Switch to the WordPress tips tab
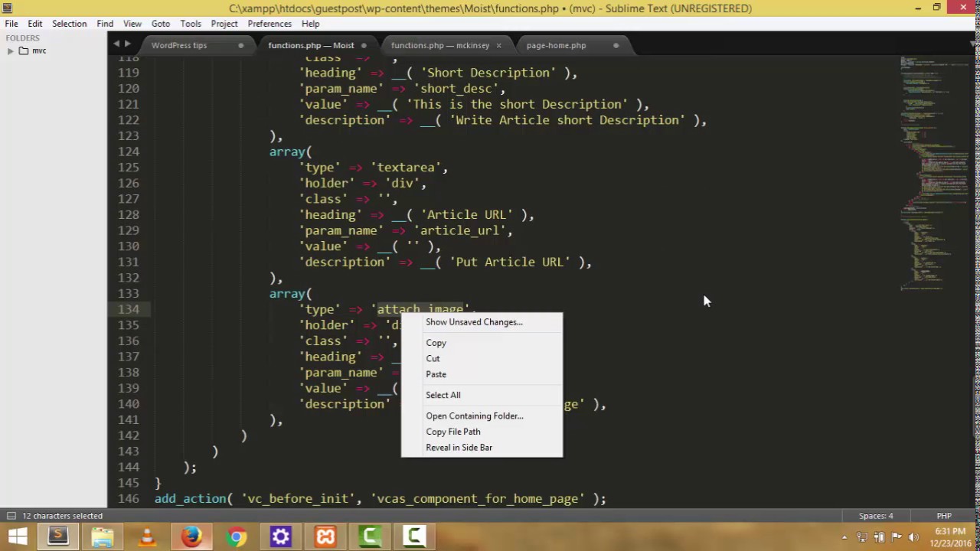 click(x=179, y=45)
